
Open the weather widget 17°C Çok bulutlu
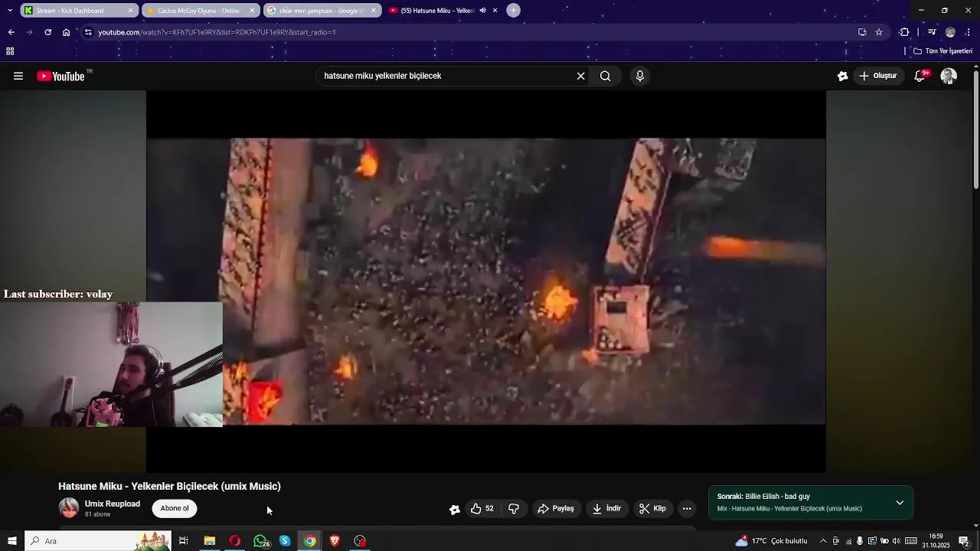point(771,541)
